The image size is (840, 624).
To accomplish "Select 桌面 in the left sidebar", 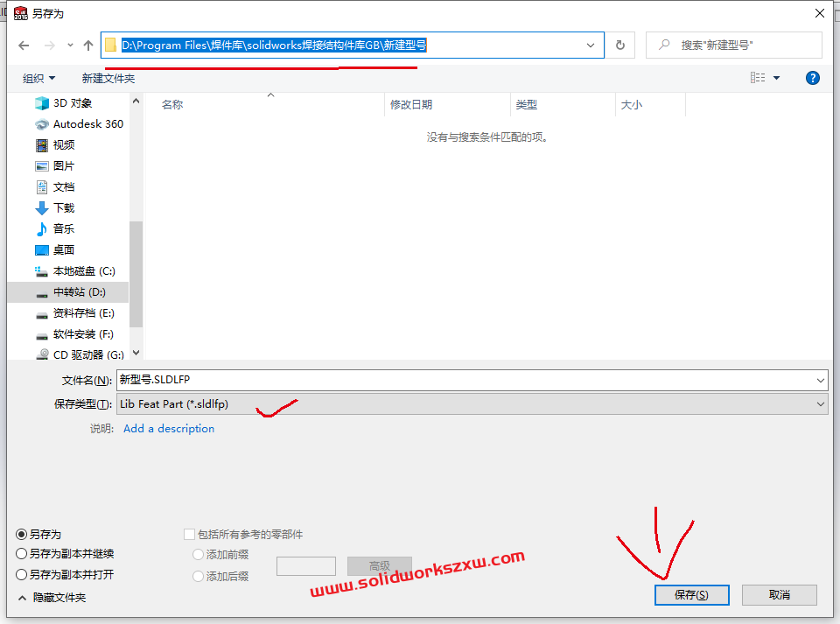I will (x=62, y=249).
